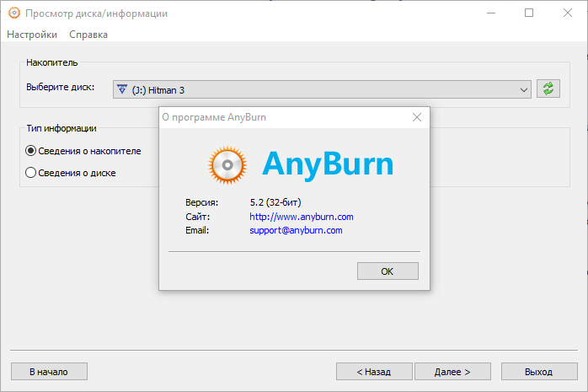
Task: Click the 'Выход' button
Action: (x=539, y=372)
